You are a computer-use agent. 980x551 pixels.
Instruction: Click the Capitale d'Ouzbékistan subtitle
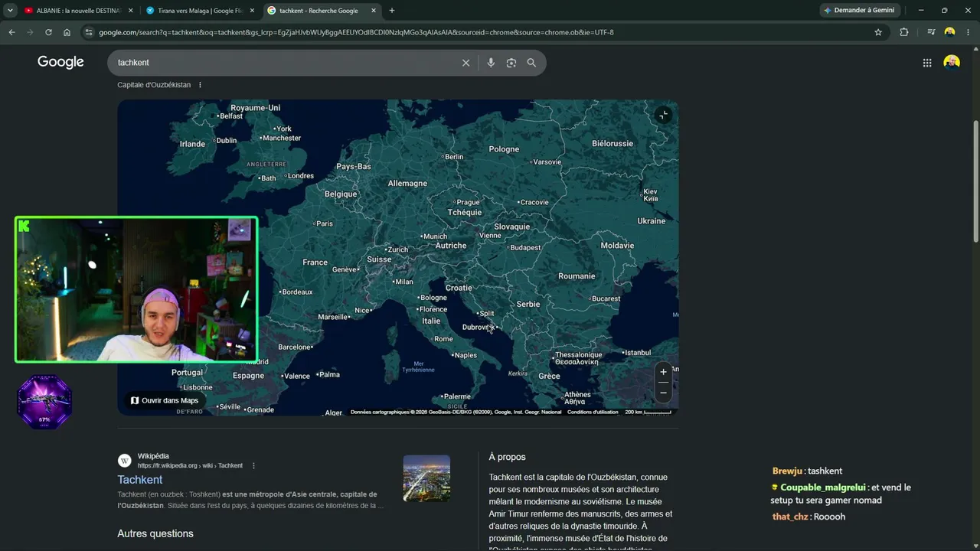[154, 85]
